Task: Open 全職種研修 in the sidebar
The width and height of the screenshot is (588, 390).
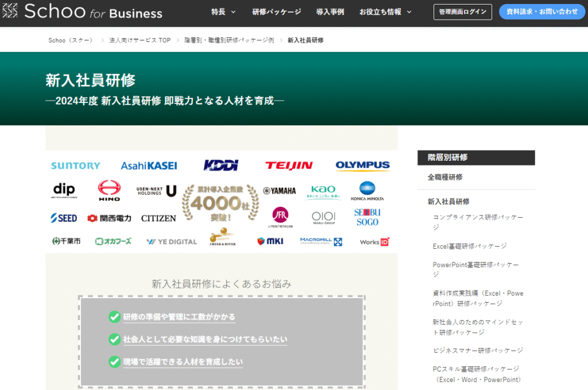Action: (x=445, y=177)
